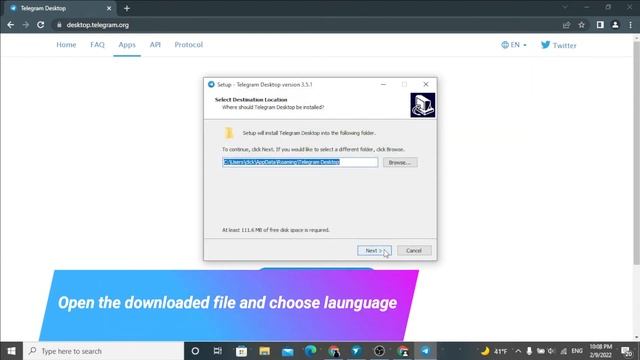Switch ENG input language indicator

577,351
